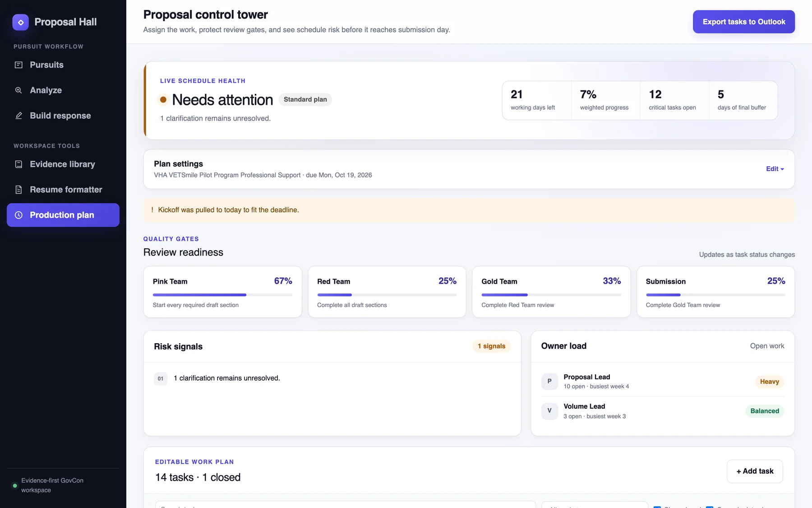Click 'Updates as task status changes' note
The width and height of the screenshot is (812, 508).
[747, 255]
